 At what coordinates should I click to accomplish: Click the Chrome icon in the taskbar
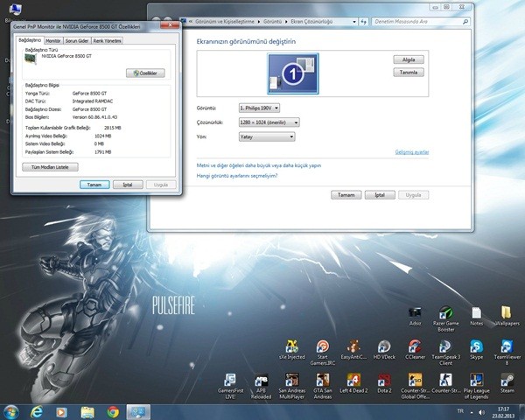click(x=113, y=410)
